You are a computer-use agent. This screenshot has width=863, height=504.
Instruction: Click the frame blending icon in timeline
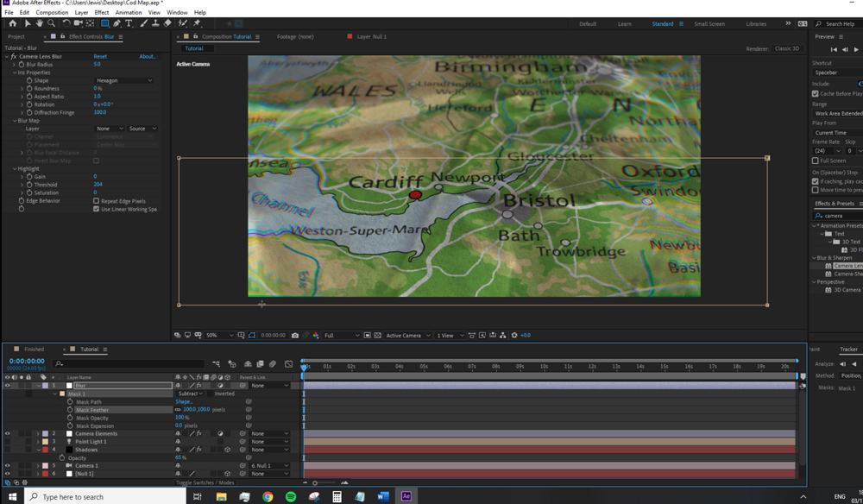(x=260, y=363)
